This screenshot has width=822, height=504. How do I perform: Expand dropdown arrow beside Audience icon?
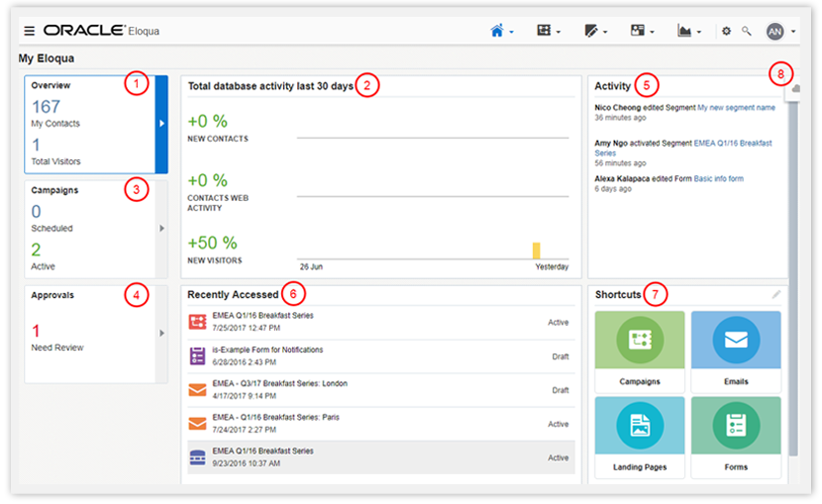coord(652,32)
